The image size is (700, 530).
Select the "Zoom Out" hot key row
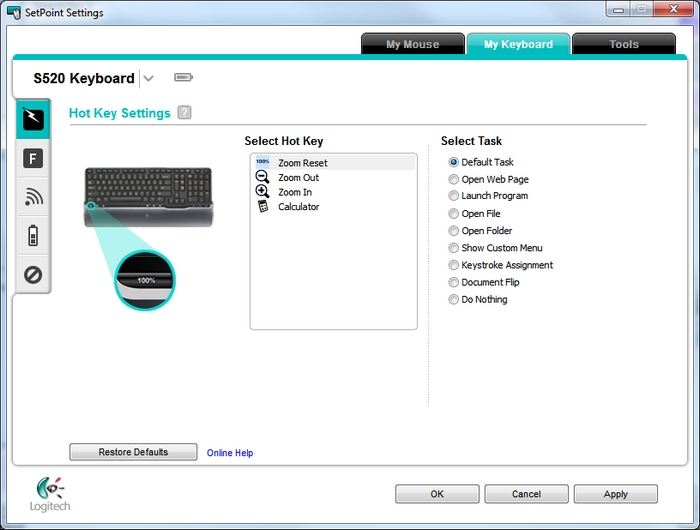[334, 177]
